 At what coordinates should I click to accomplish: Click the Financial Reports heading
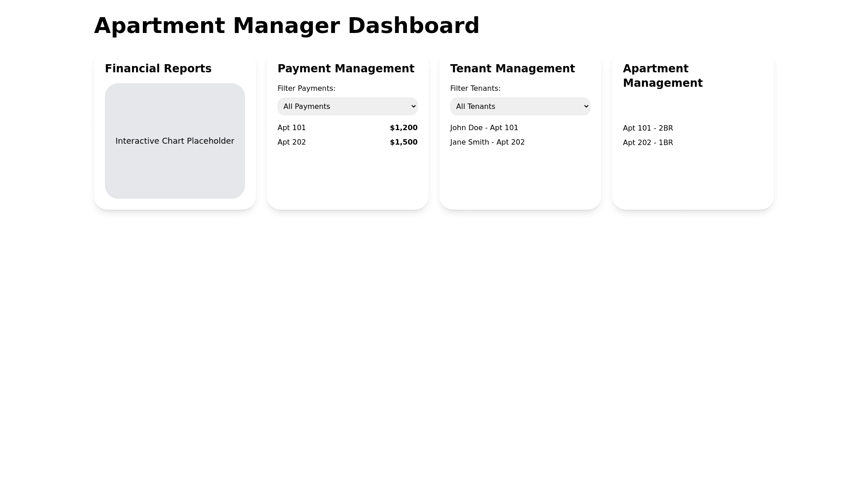pos(158,69)
